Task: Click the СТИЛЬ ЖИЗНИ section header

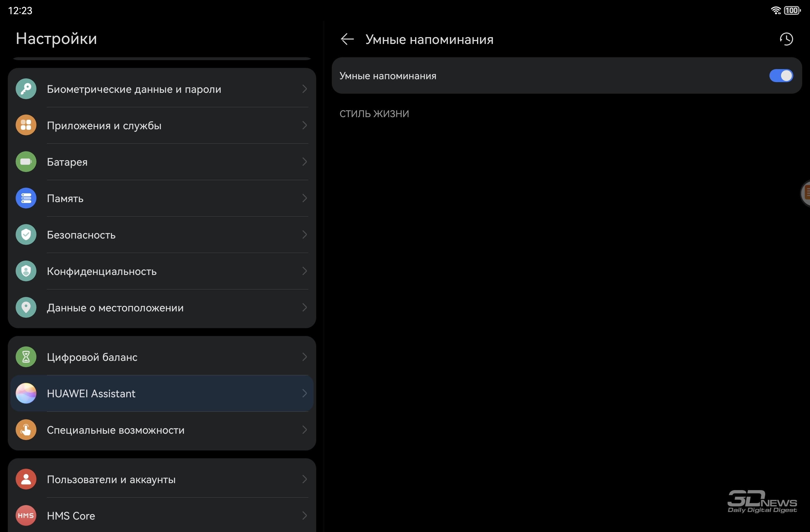Action: point(374,114)
